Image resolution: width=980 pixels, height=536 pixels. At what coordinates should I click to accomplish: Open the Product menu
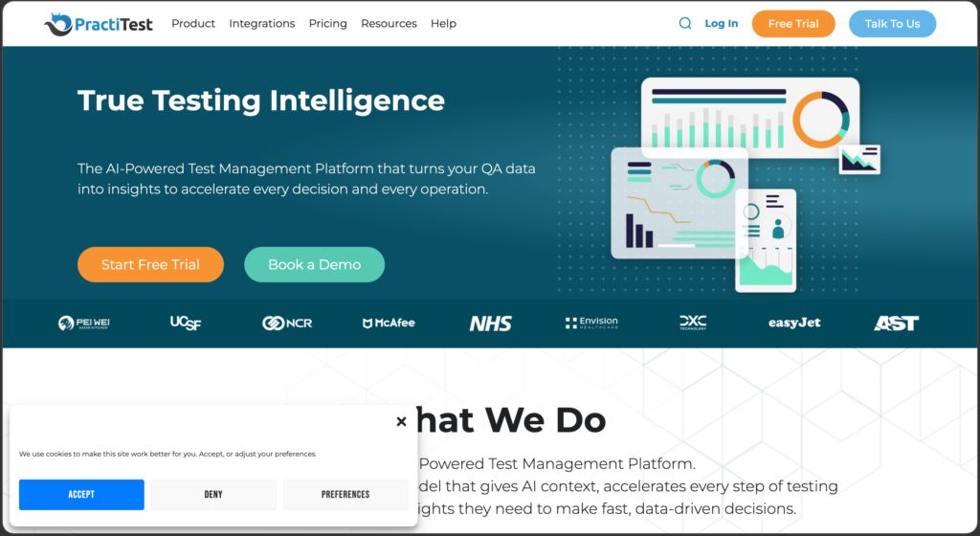click(x=193, y=23)
